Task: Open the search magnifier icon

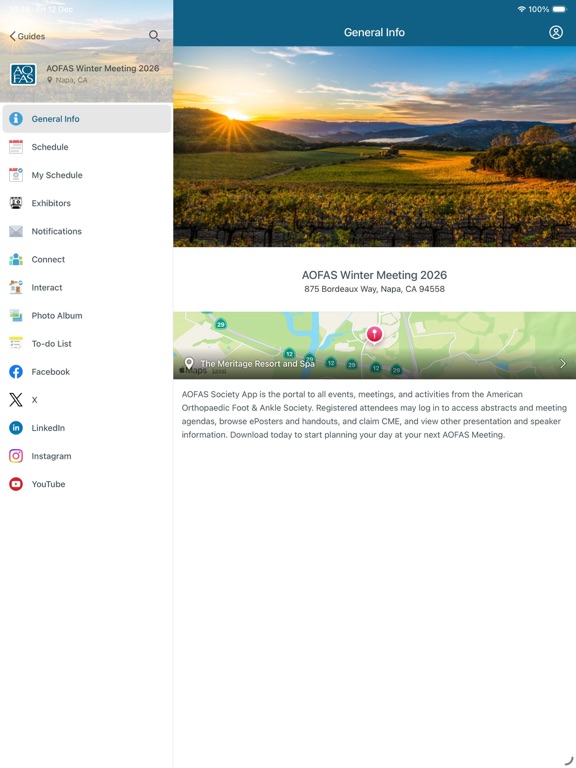Action: click(154, 36)
